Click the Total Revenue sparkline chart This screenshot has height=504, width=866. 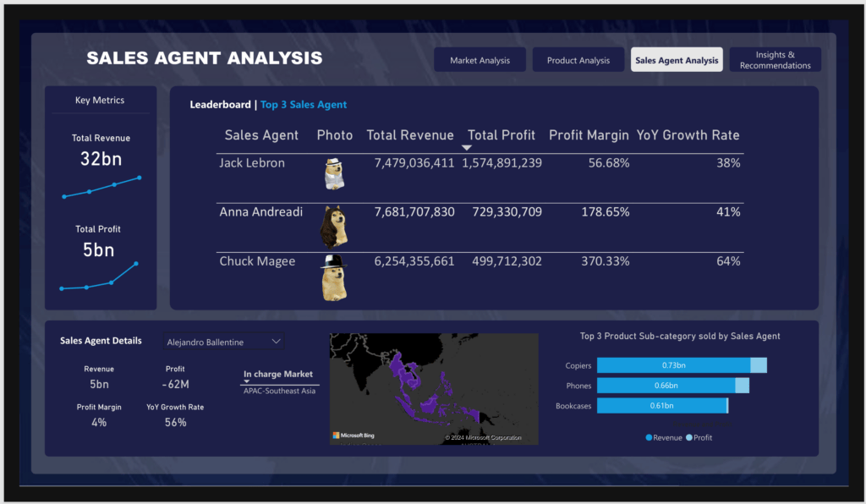click(x=101, y=187)
